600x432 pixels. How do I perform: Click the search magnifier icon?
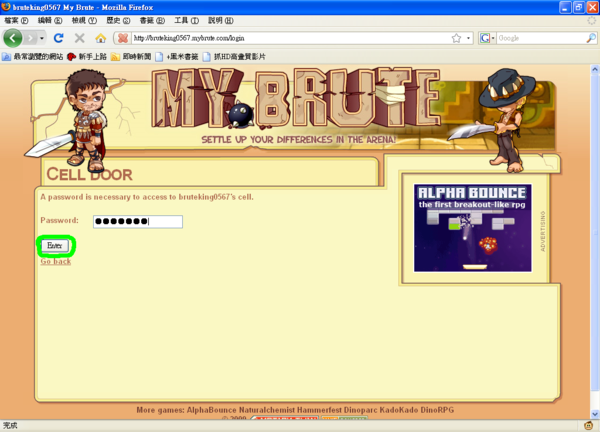click(591, 38)
